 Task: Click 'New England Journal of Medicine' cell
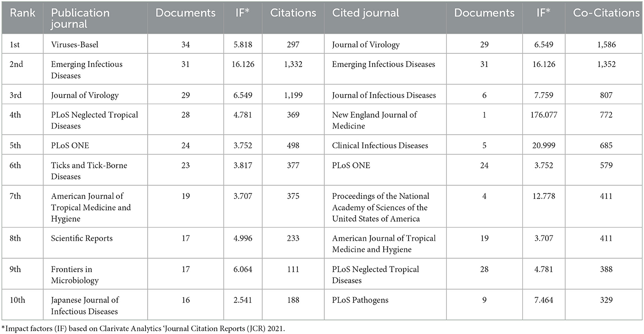(374, 120)
